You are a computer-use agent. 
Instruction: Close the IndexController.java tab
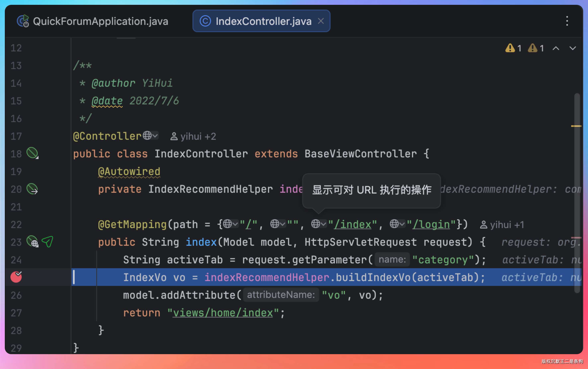click(x=321, y=21)
